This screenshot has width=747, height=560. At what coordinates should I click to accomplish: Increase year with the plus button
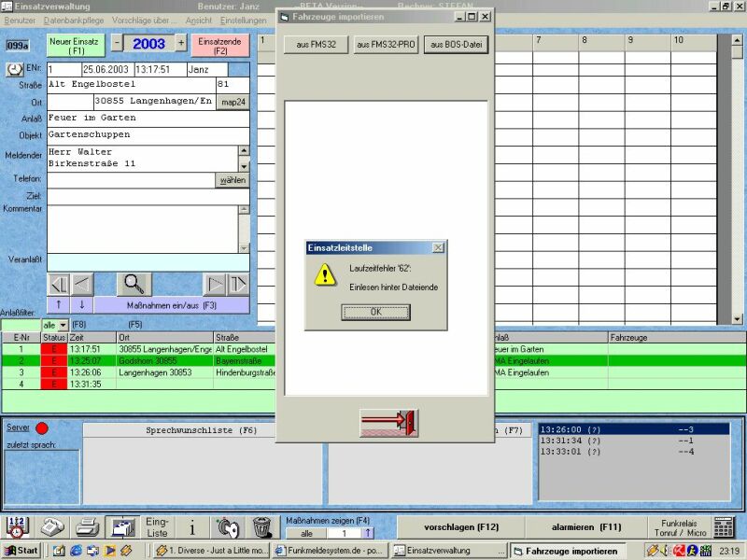(182, 44)
